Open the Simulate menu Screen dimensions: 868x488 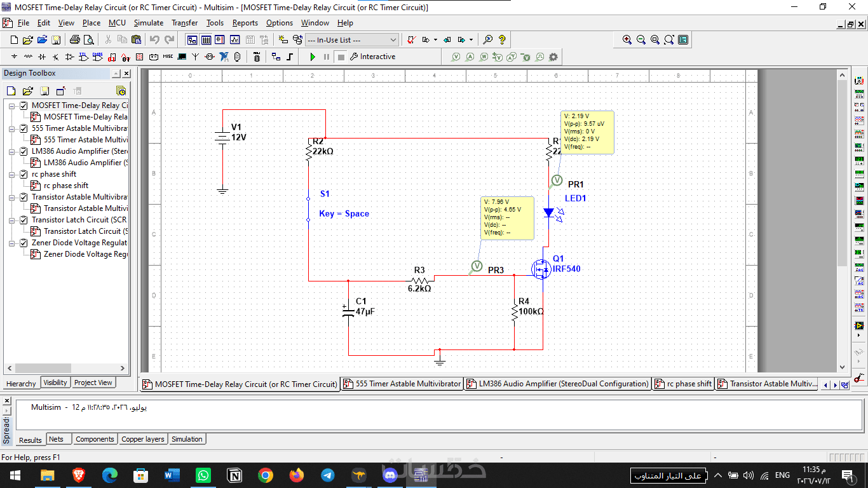[149, 23]
